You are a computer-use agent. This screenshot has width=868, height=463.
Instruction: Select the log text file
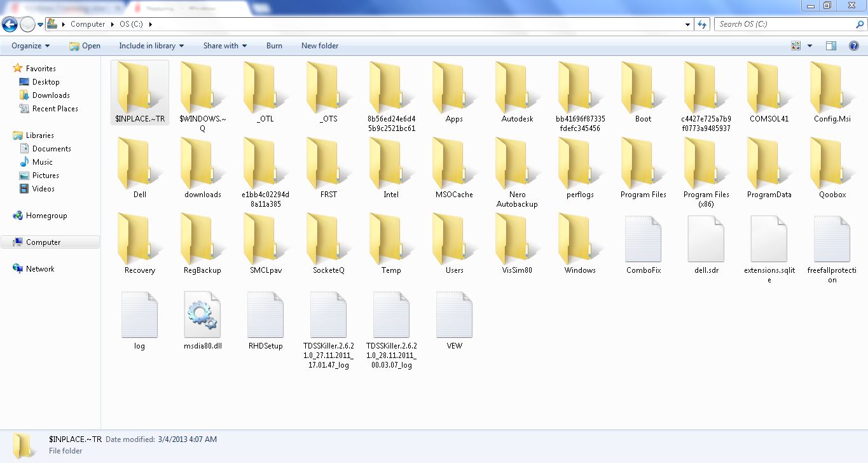point(139,321)
